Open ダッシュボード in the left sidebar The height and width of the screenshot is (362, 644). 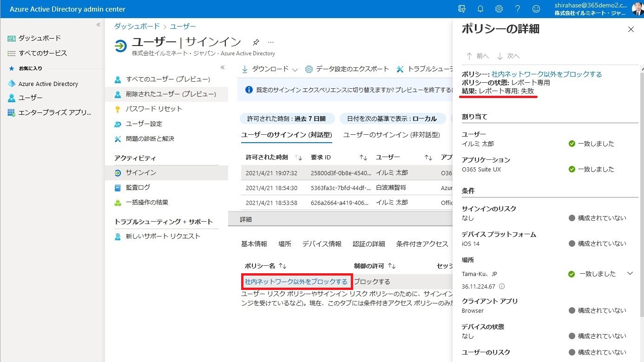(39, 38)
